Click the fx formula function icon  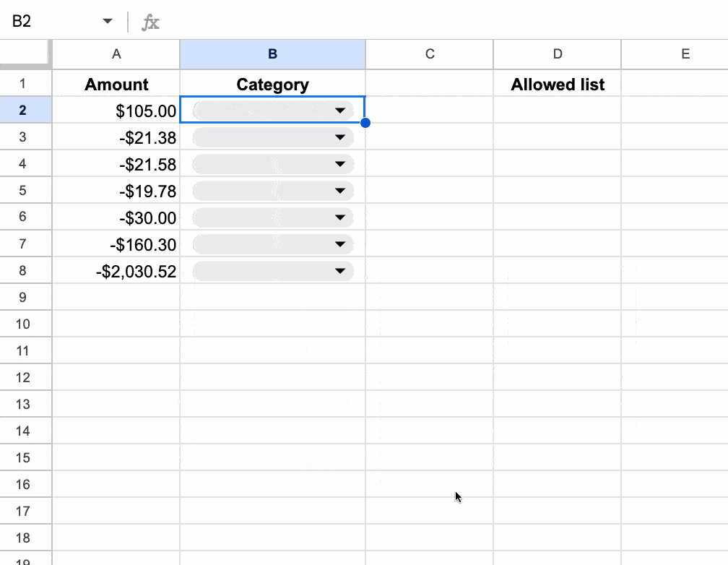150,22
